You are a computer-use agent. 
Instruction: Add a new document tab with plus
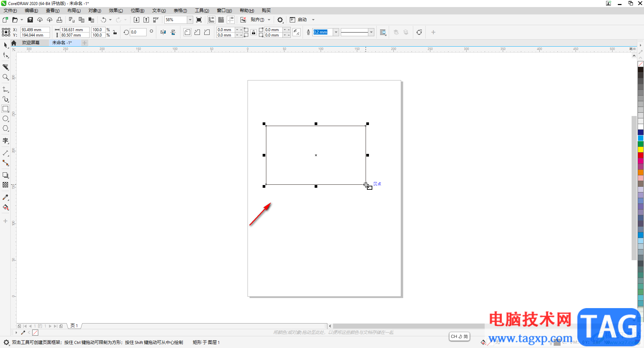click(x=85, y=43)
